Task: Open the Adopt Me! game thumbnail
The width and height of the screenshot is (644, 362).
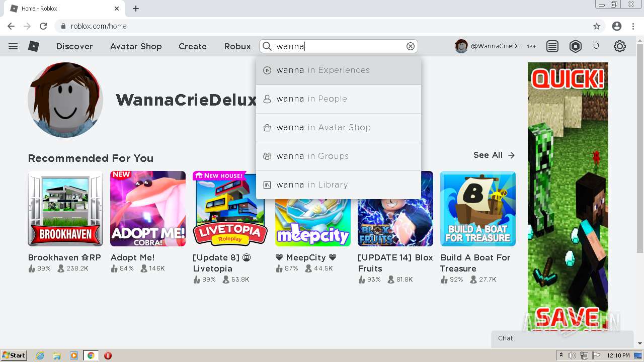Action: [148, 209]
